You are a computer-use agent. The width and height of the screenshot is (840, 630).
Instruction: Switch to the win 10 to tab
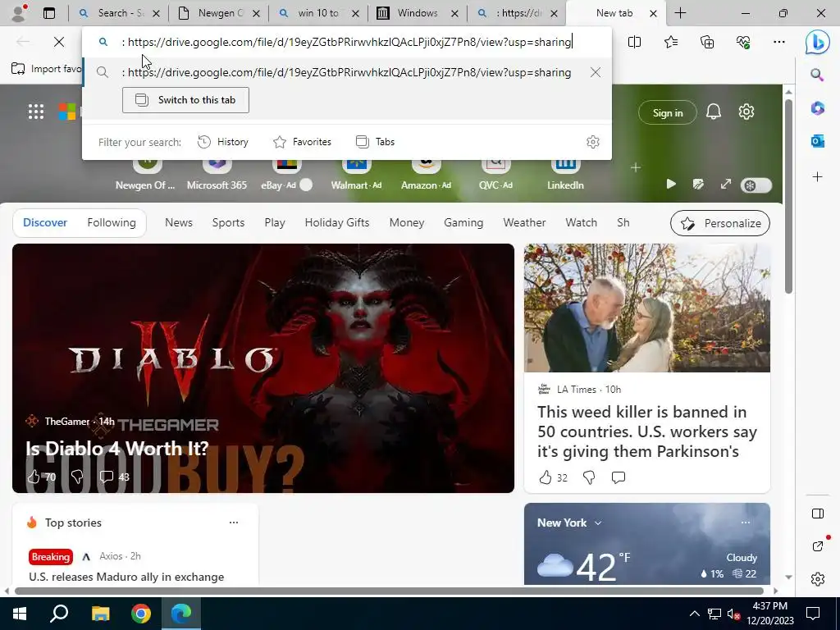tap(318, 13)
